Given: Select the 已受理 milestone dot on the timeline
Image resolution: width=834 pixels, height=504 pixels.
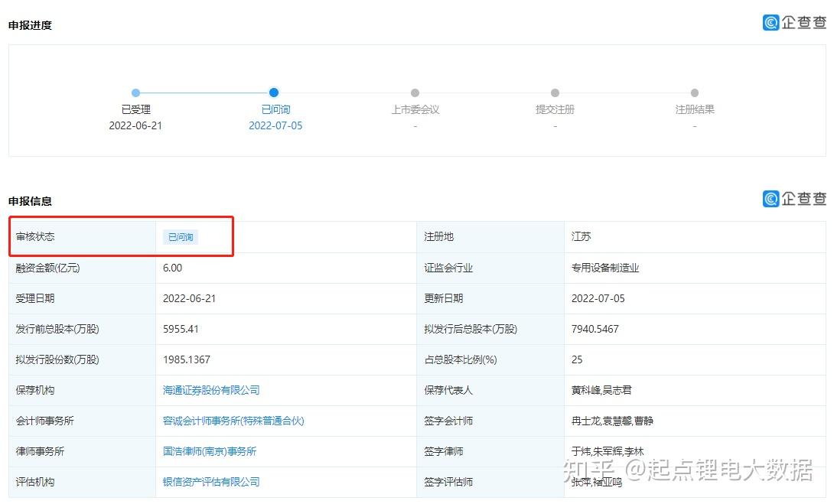Looking at the screenshot, I should coord(135,93).
